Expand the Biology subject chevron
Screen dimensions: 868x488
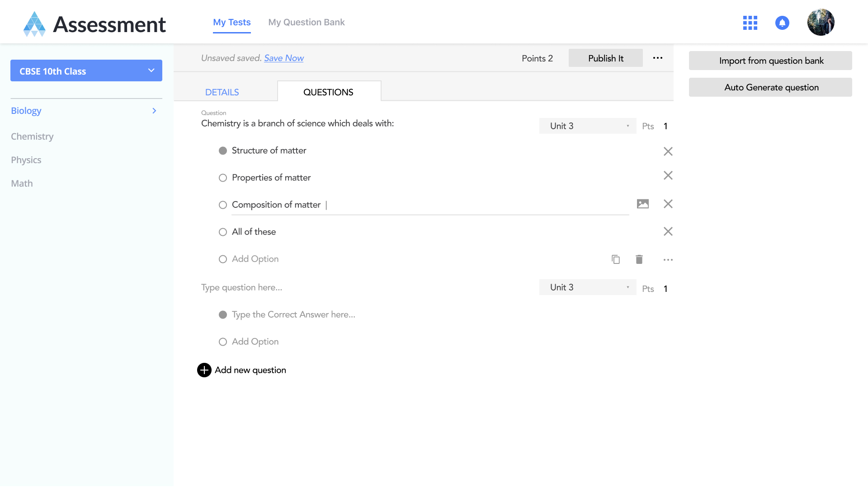coord(154,111)
